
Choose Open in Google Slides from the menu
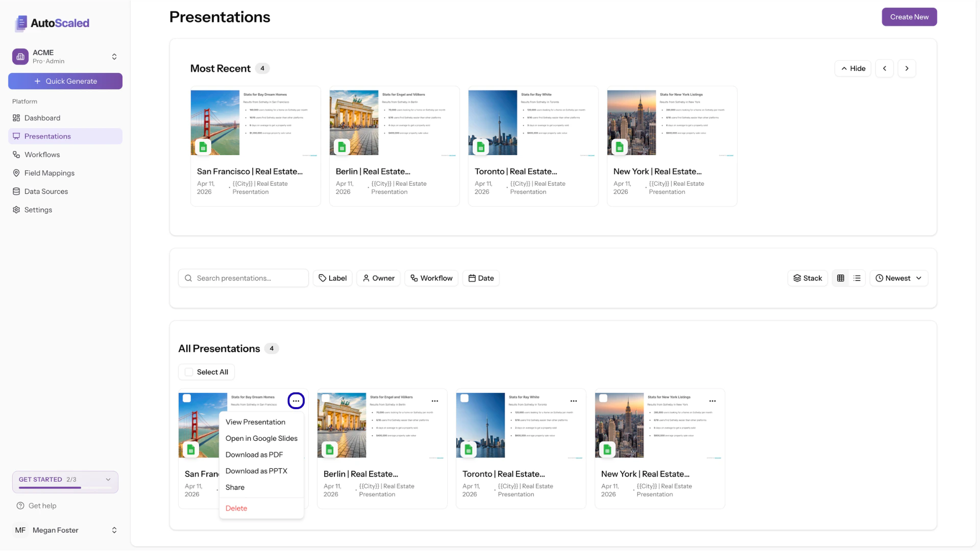coord(262,438)
